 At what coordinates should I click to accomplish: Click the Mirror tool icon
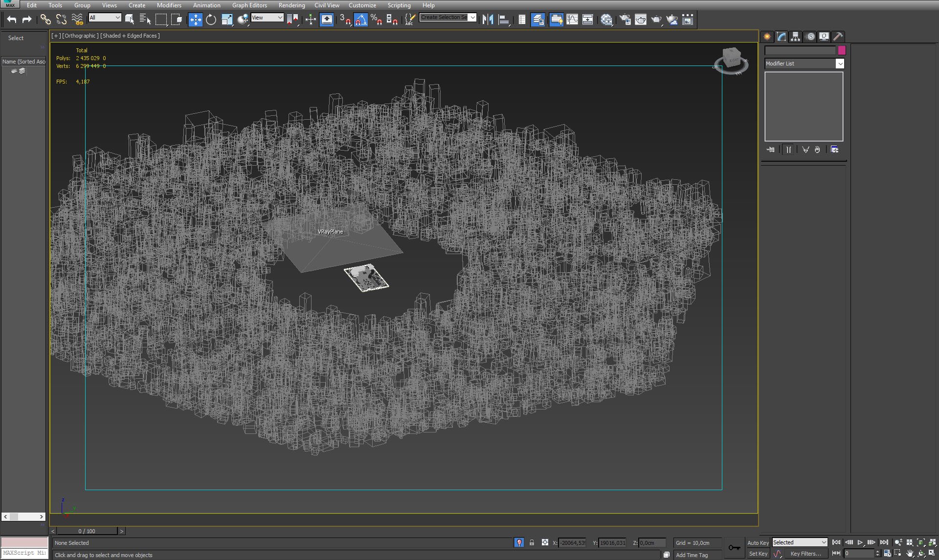click(x=488, y=20)
